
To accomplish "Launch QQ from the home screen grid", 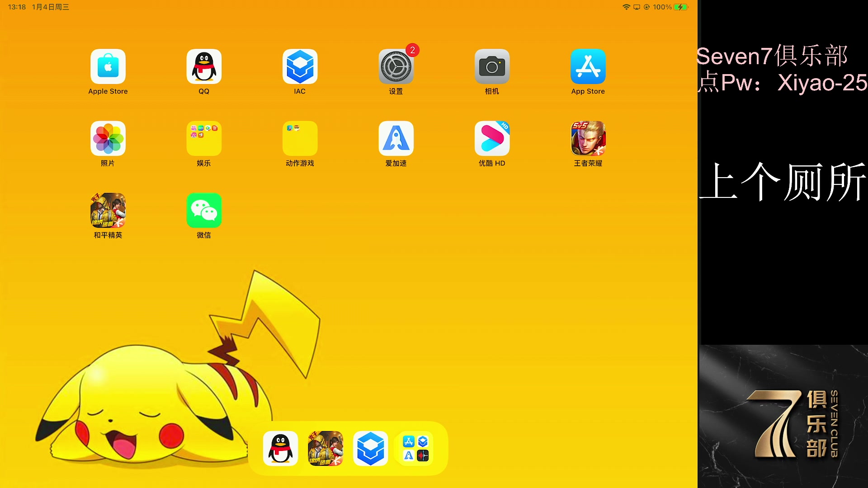I will (204, 66).
